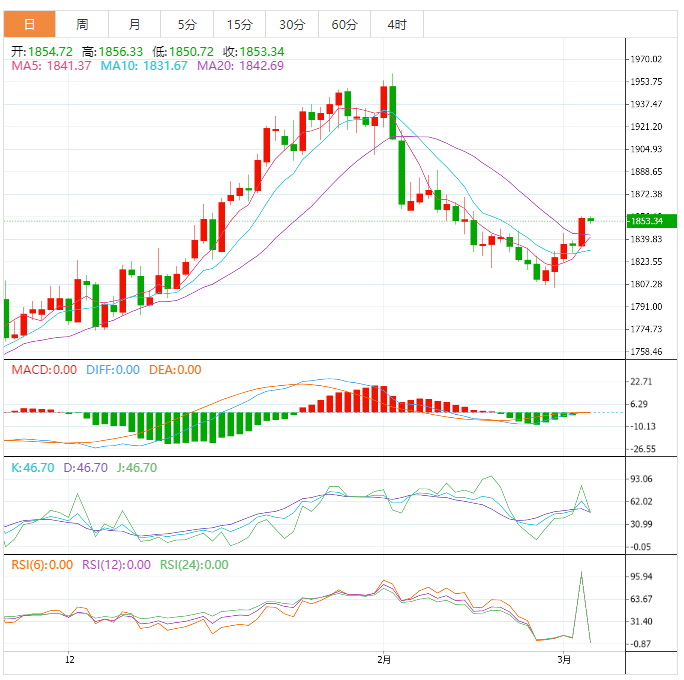Click the RSI(6) indicator label

43,564
